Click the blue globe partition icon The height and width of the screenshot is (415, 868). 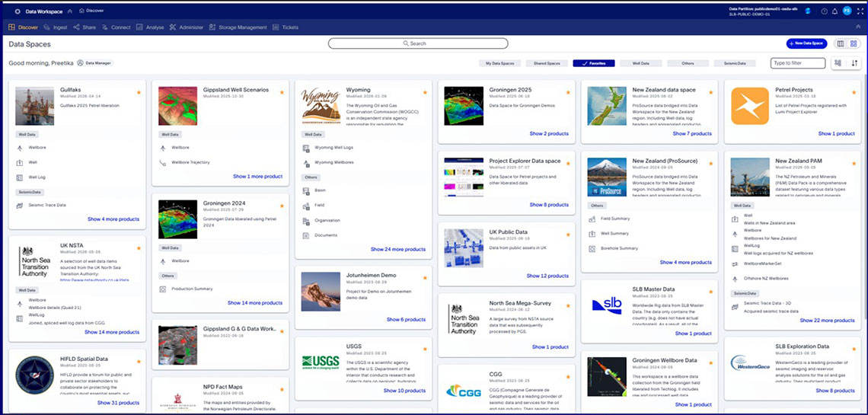coord(808,11)
